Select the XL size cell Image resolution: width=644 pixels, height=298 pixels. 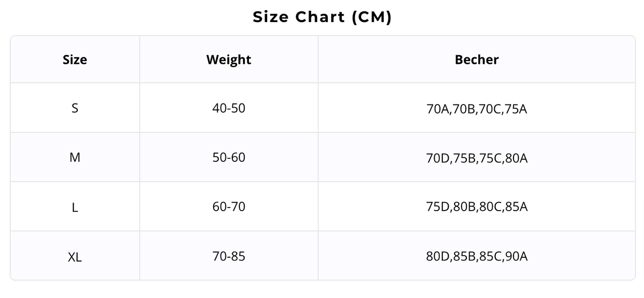coord(75,257)
